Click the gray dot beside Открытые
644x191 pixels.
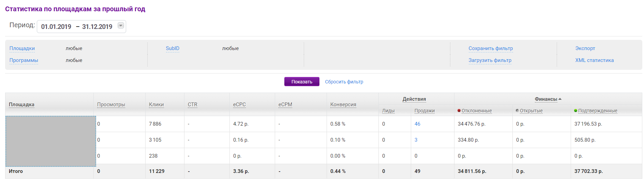[x=518, y=111]
